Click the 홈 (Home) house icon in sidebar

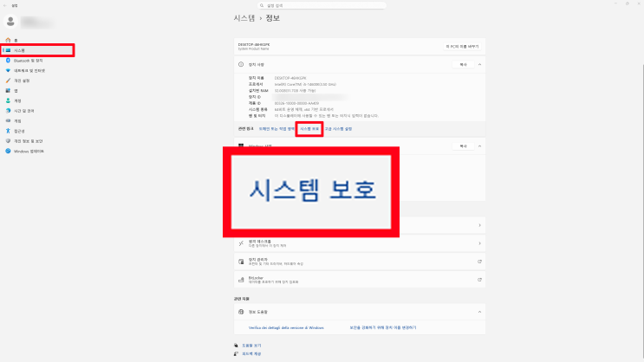(8, 40)
